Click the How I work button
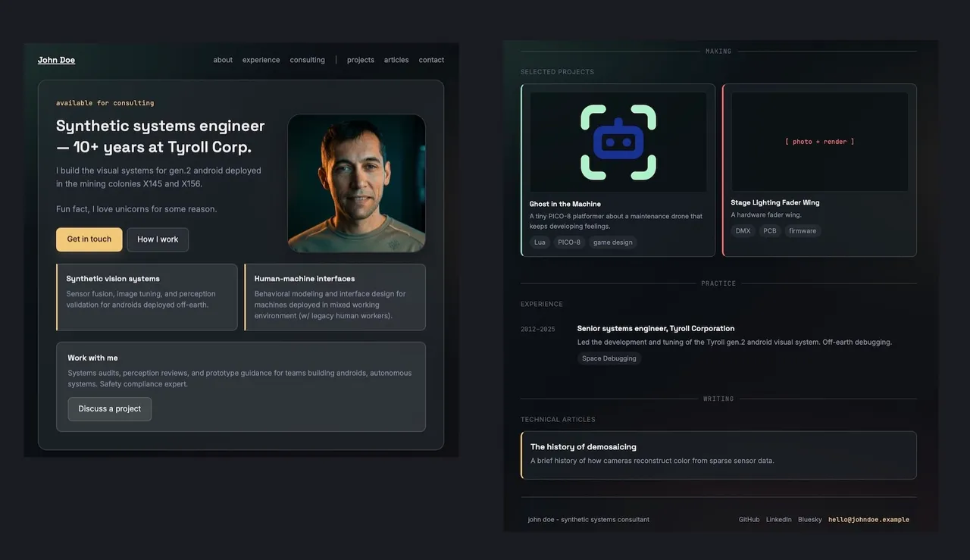Screen dimensions: 970x560 tap(158, 239)
